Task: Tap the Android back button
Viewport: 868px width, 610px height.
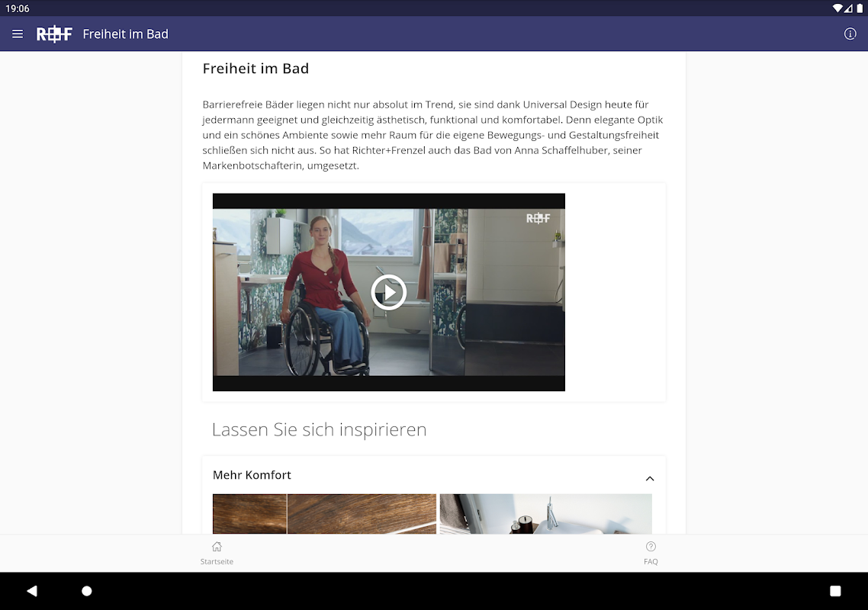Action: coord(32,591)
